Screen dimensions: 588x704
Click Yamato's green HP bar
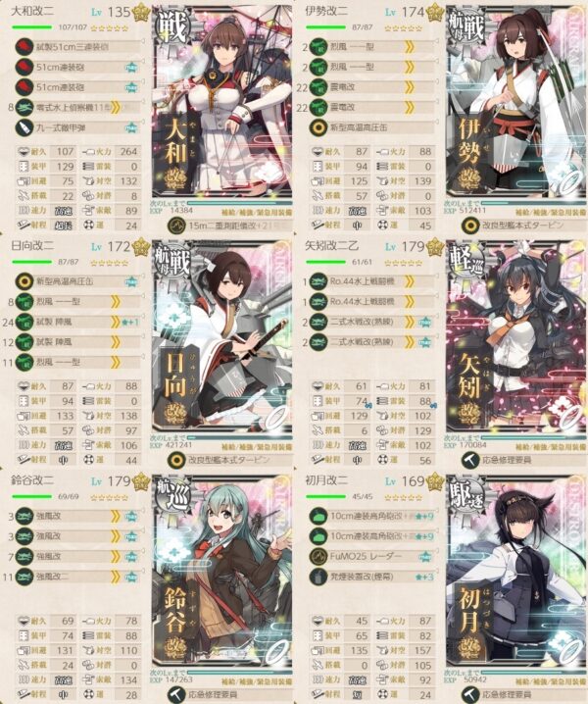pos(32,27)
